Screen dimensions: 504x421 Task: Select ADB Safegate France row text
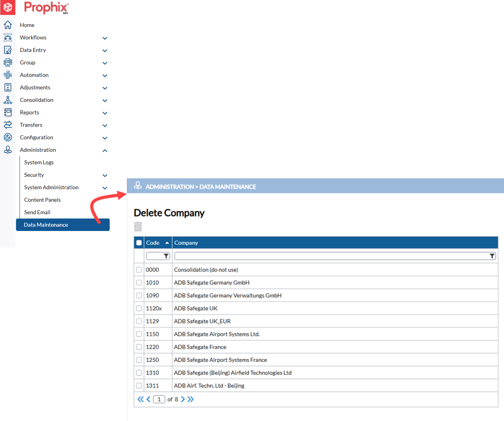[200, 347]
